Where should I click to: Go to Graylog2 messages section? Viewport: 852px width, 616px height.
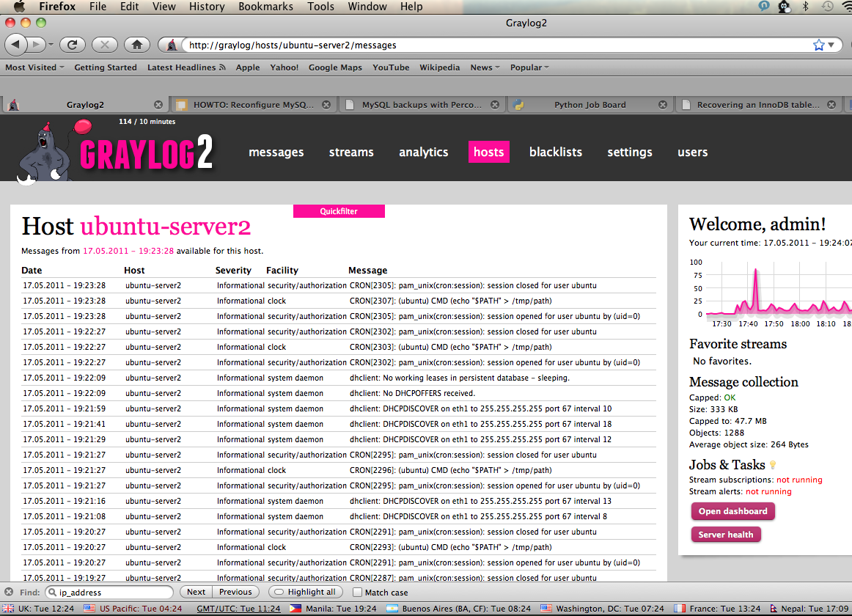pos(276,153)
